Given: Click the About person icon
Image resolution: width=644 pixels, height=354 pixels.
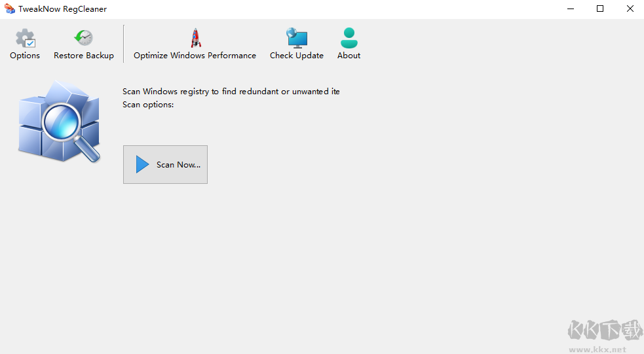Looking at the screenshot, I should pyautogui.click(x=349, y=38).
